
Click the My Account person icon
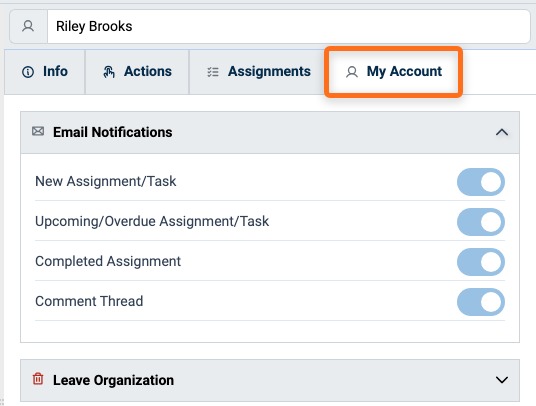pyautogui.click(x=352, y=72)
